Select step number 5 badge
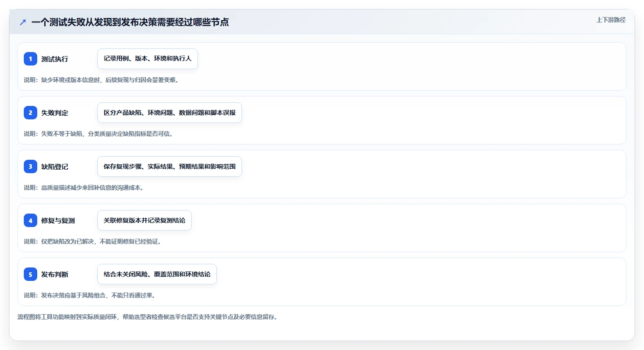Viewport: 644px width, 350px height. click(x=31, y=274)
